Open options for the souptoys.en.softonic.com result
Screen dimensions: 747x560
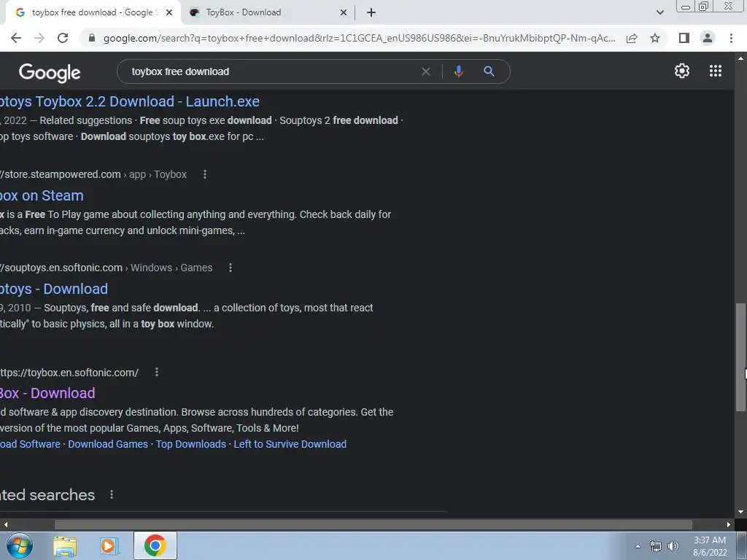[231, 268]
